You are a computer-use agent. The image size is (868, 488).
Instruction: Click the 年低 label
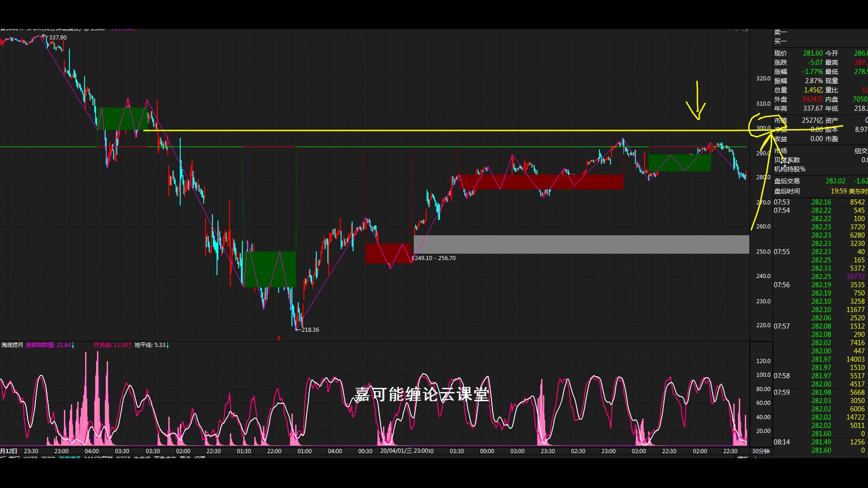tap(832, 108)
